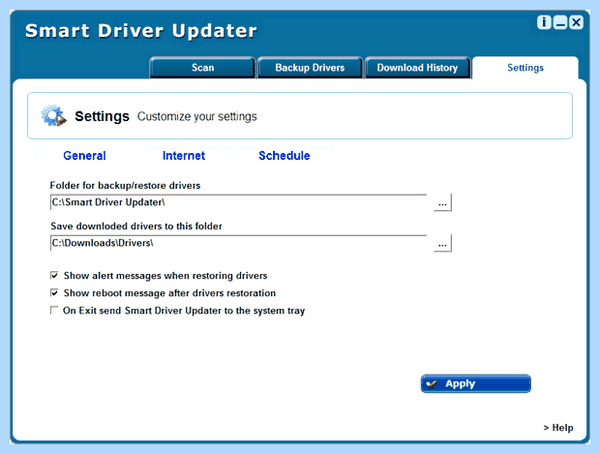600x454 pixels.
Task: Go to the Download History tab
Action: point(417,68)
